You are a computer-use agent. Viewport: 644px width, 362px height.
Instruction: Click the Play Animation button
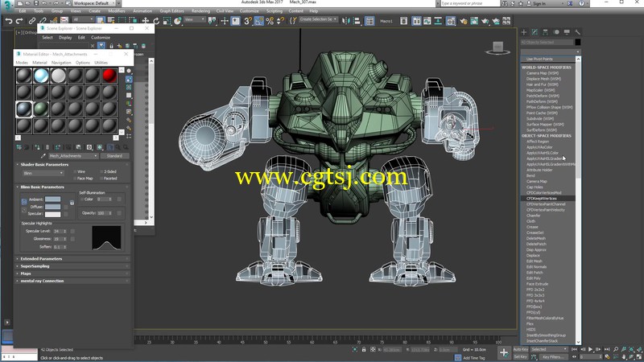pos(591,349)
